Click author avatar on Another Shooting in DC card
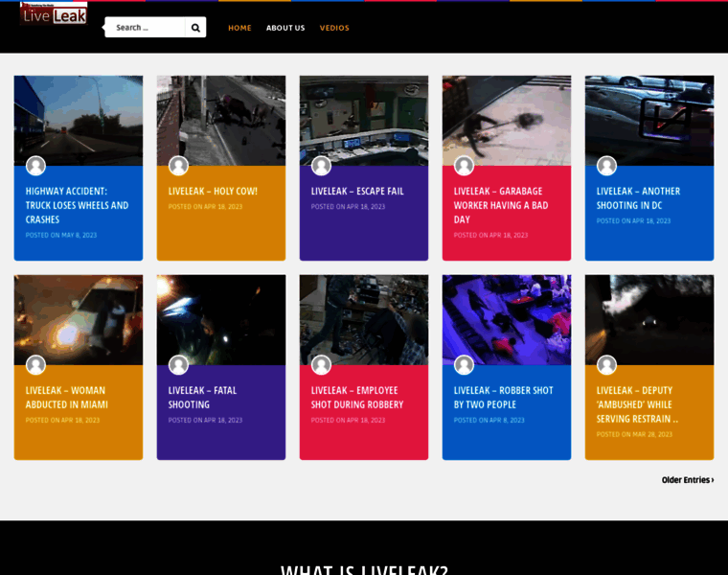 [x=606, y=166]
